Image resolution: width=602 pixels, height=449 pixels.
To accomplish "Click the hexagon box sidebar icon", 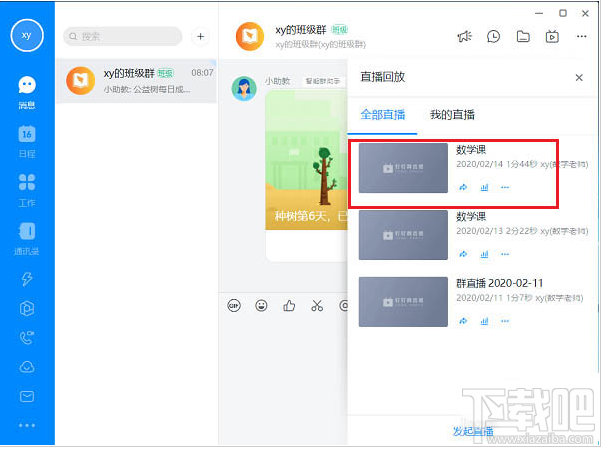I will 27,308.
